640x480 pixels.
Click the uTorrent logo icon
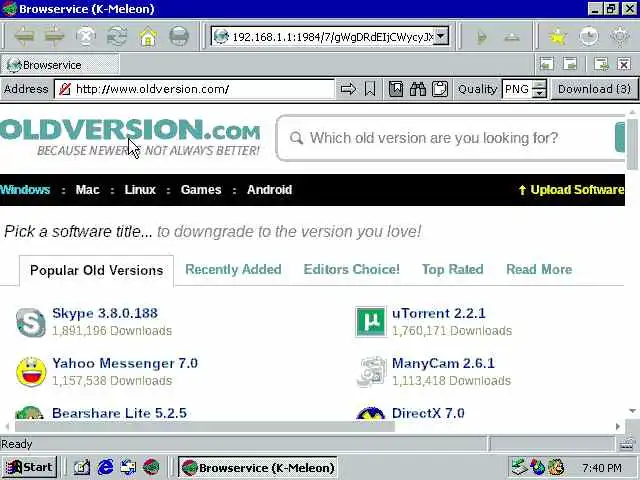pyautogui.click(x=370, y=322)
